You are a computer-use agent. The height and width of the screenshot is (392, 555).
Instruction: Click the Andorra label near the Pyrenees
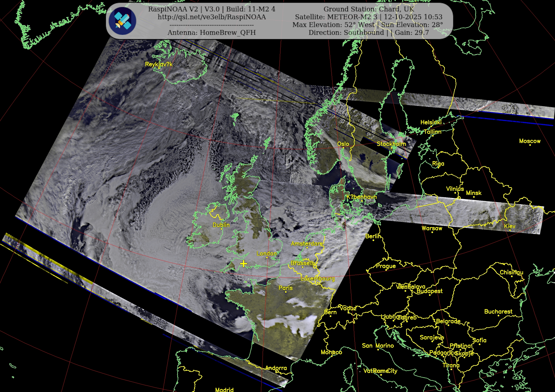[x=276, y=368]
